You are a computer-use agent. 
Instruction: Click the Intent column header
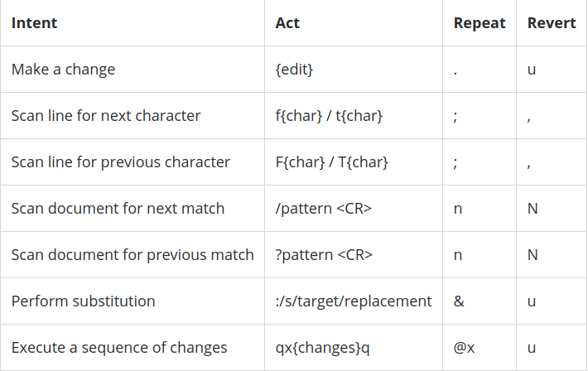[x=35, y=23]
